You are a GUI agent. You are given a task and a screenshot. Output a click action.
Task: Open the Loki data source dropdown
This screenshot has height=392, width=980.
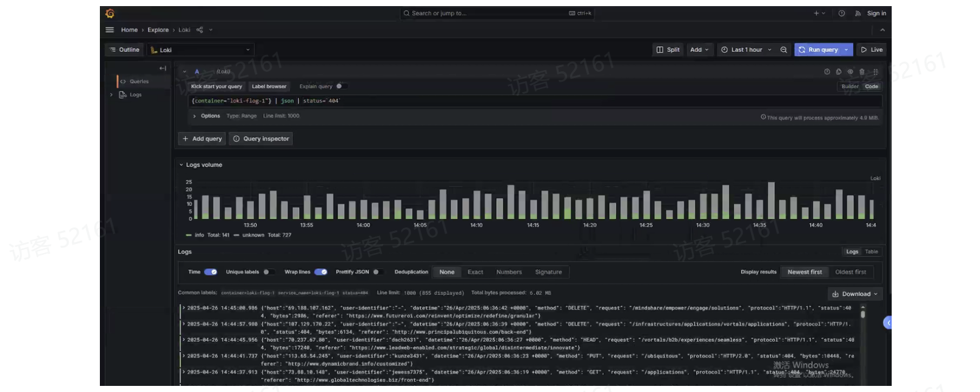tap(201, 50)
